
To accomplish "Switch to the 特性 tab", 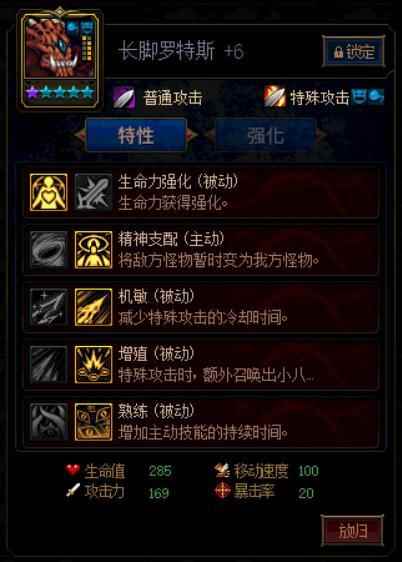I will coord(136,135).
